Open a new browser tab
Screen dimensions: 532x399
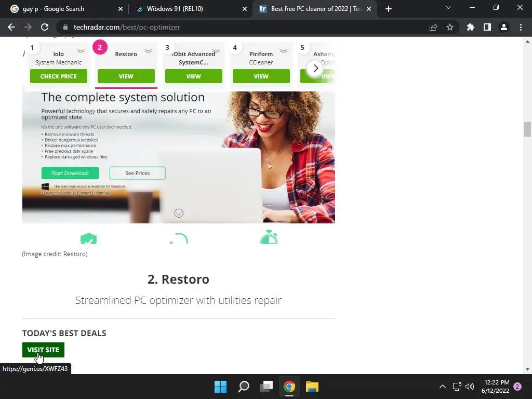tap(389, 9)
